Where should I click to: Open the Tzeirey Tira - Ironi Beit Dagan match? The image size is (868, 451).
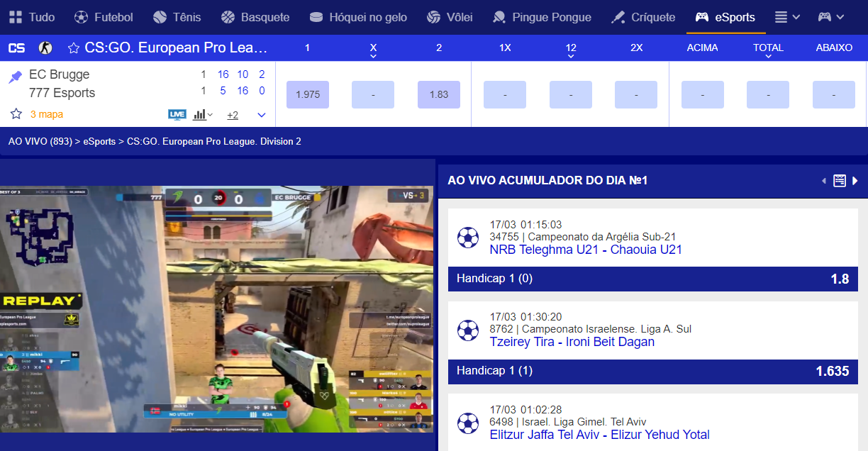click(572, 341)
